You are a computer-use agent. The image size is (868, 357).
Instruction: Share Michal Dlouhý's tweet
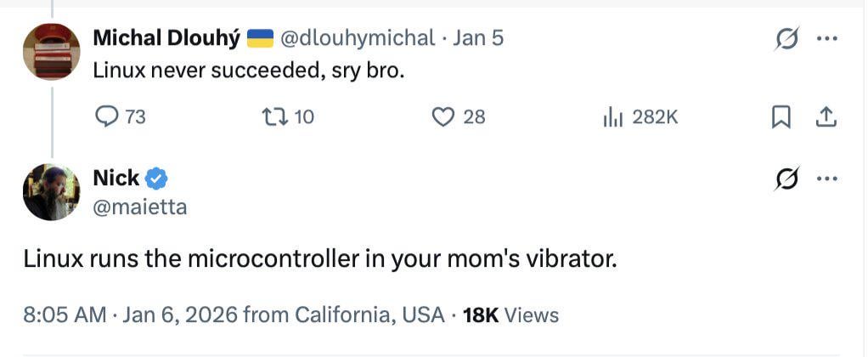coord(826,117)
